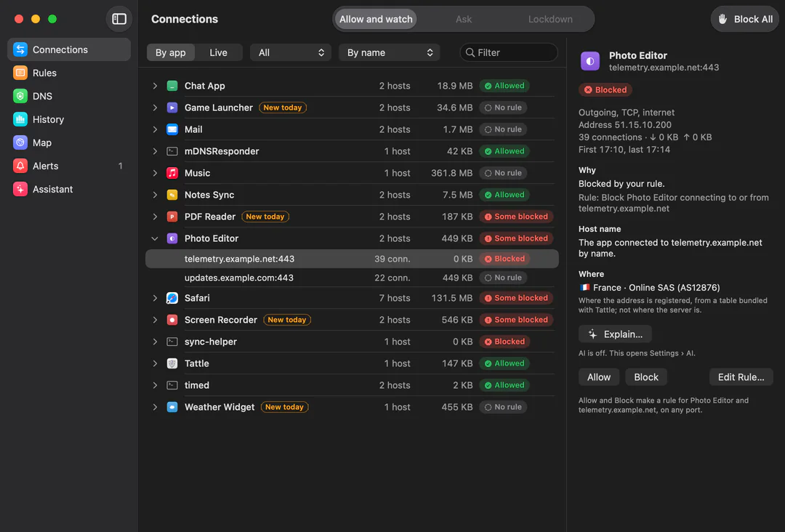785x532 pixels.
Task: Expand the sync-helper row
Action: point(155,342)
